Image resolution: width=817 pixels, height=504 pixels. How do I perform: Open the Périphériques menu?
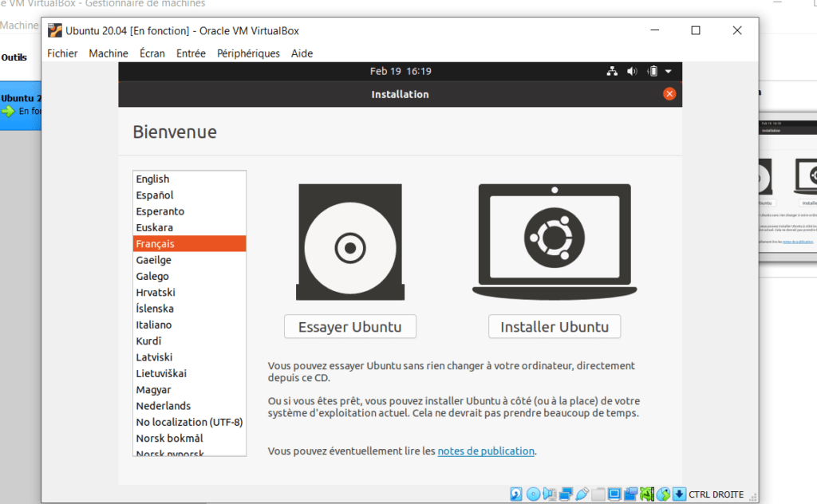(249, 53)
